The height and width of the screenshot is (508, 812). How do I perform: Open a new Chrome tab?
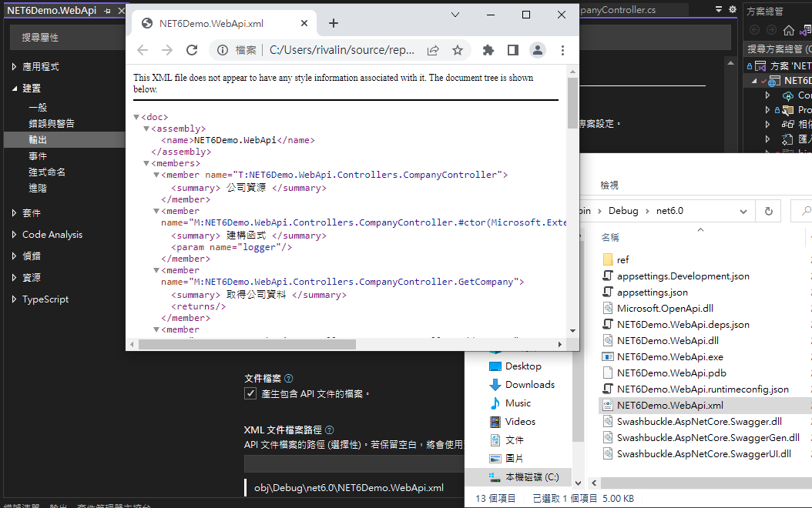pyautogui.click(x=334, y=23)
